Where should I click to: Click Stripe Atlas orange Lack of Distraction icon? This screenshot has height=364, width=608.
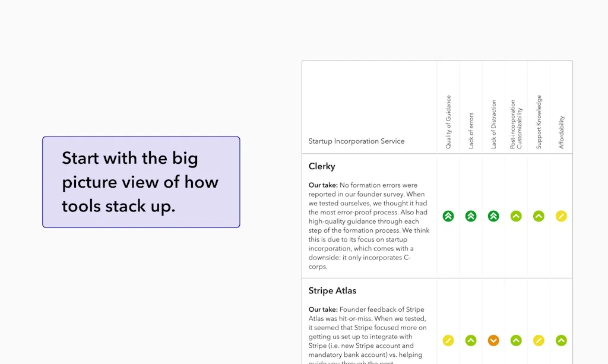pos(493,341)
